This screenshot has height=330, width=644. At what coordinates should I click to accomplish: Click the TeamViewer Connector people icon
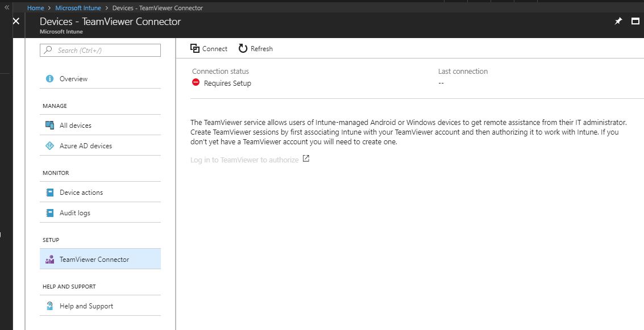(51, 258)
